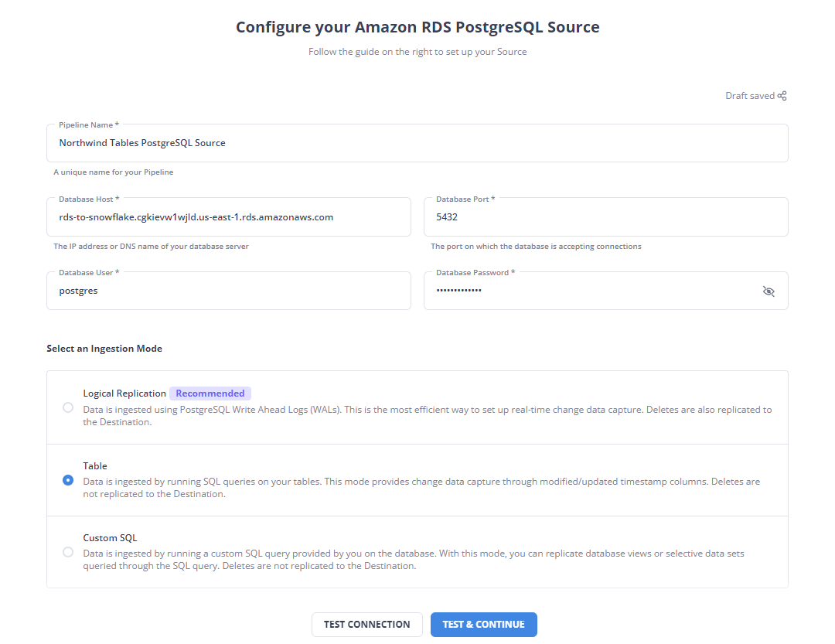The width and height of the screenshot is (835, 644).
Task: Focus the Database Host input field
Action: (229, 216)
